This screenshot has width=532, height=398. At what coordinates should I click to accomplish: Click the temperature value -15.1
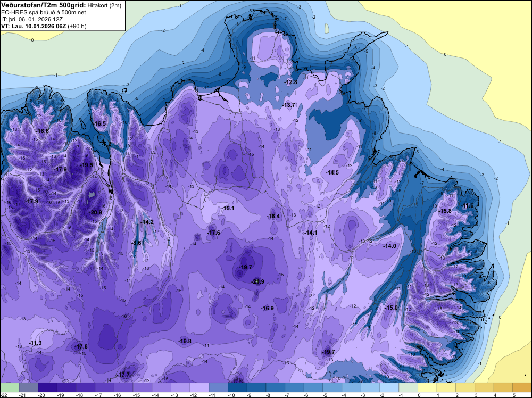228,208
